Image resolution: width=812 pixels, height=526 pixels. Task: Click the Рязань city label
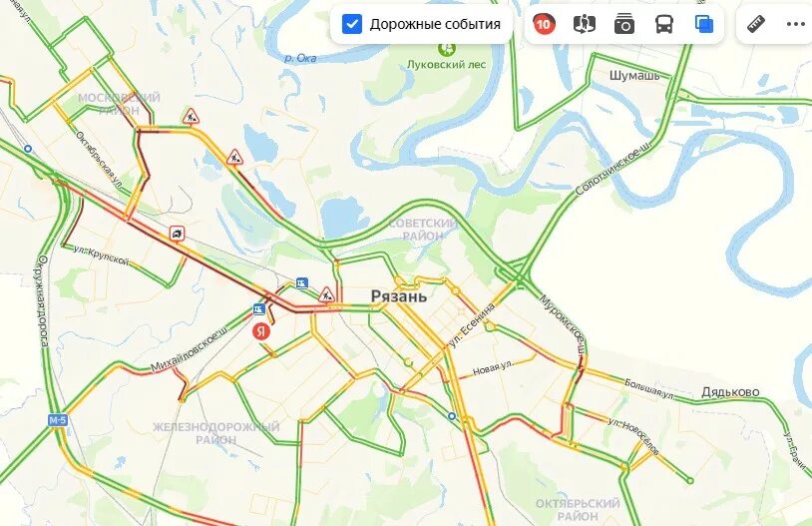pos(399,296)
